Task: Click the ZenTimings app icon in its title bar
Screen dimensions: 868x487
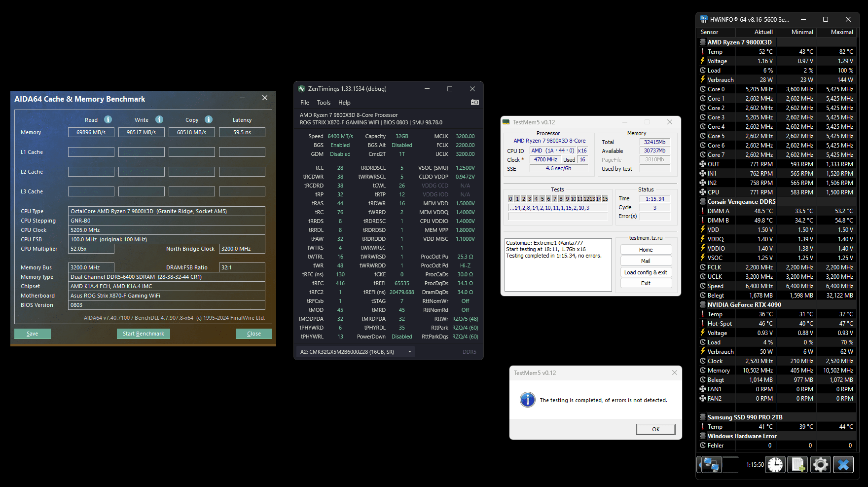Action: pos(302,89)
